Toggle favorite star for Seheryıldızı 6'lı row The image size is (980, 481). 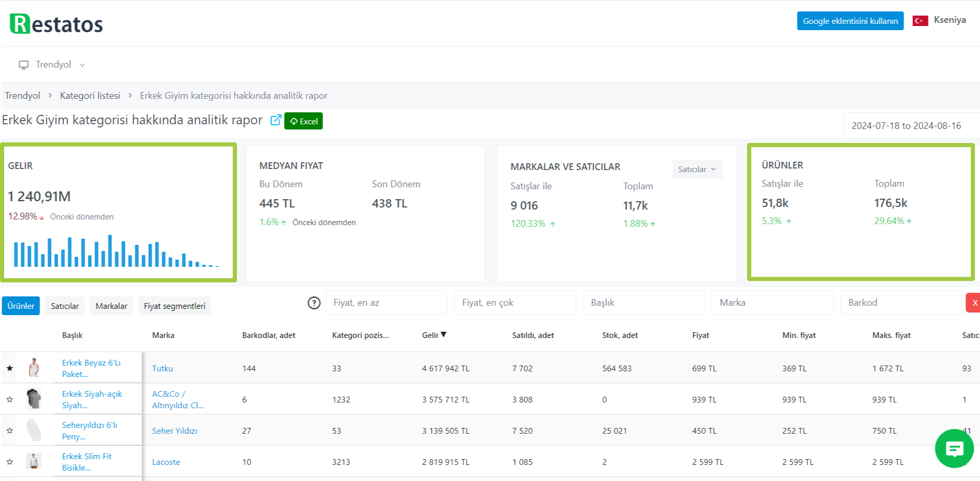tap(9, 431)
